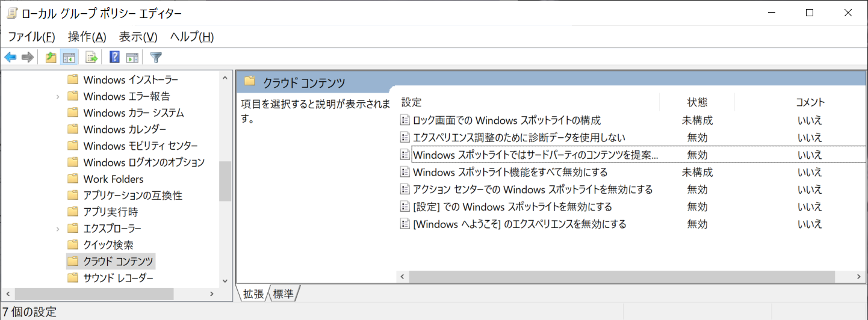Click the folder icon beside アプリ実行時
Viewport: 868px width, 320px height.
73,212
